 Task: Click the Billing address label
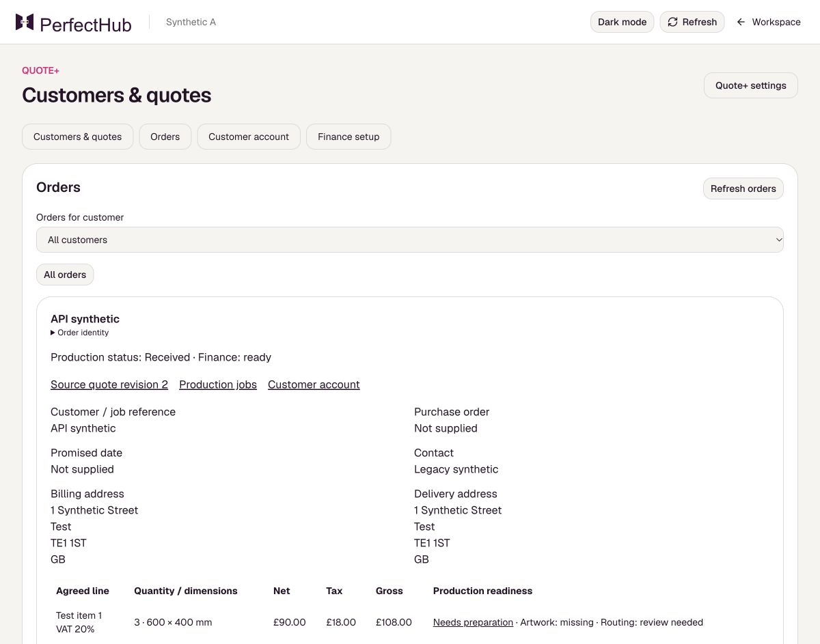coord(87,494)
